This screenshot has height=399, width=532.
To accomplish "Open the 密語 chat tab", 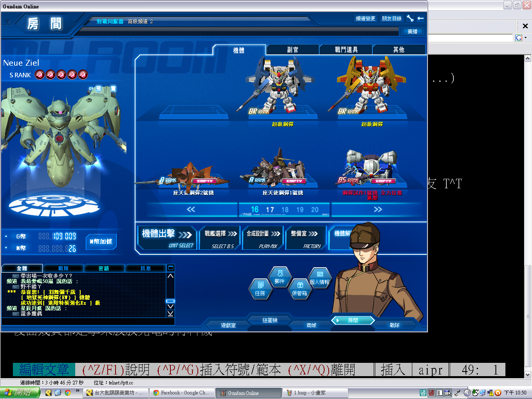I will (104, 268).
